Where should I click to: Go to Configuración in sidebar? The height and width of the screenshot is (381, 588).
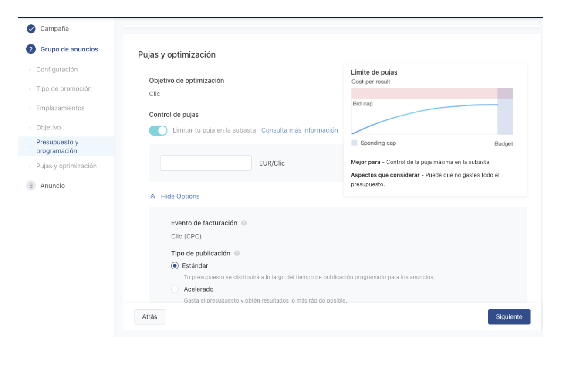[57, 70]
